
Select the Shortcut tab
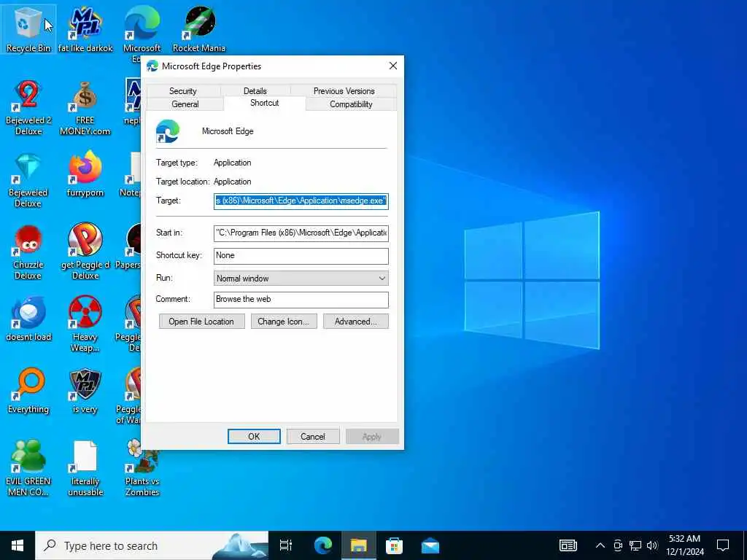(x=264, y=103)
